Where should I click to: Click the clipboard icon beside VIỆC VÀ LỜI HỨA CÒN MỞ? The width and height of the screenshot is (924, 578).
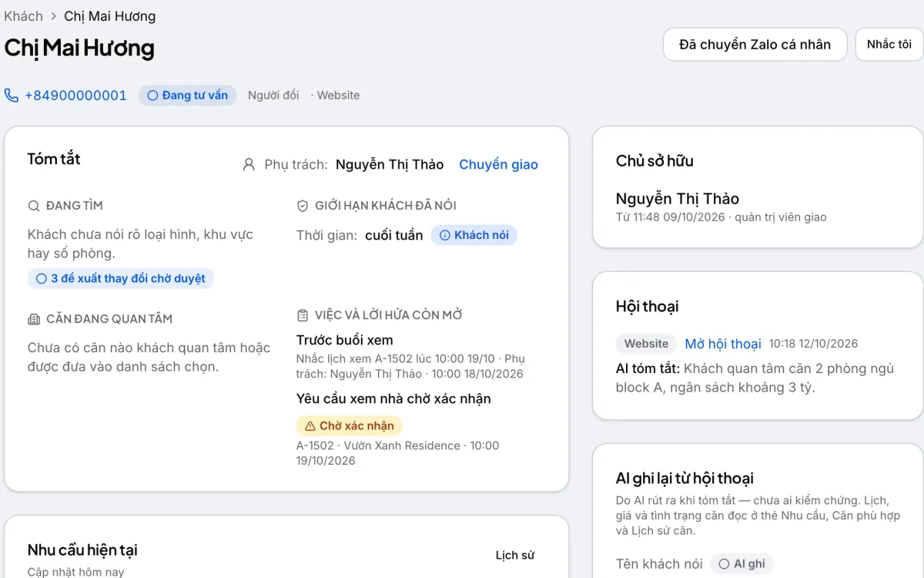point(303,315)
